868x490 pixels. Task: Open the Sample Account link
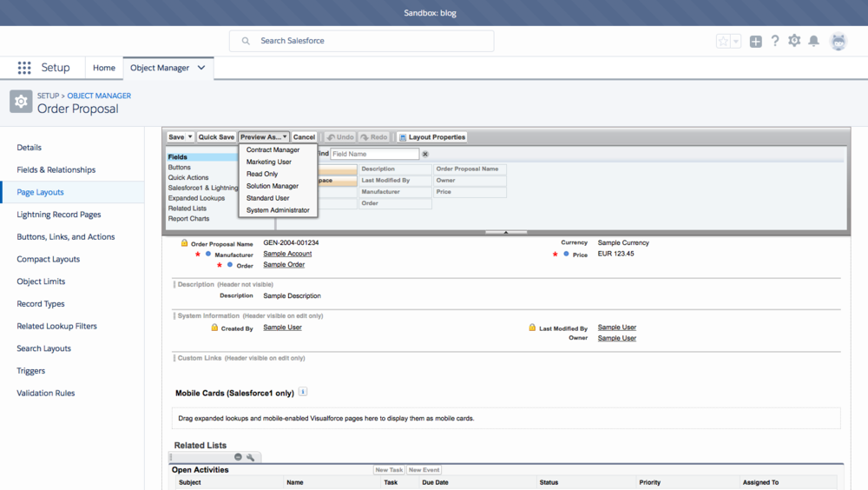[287, 254]
